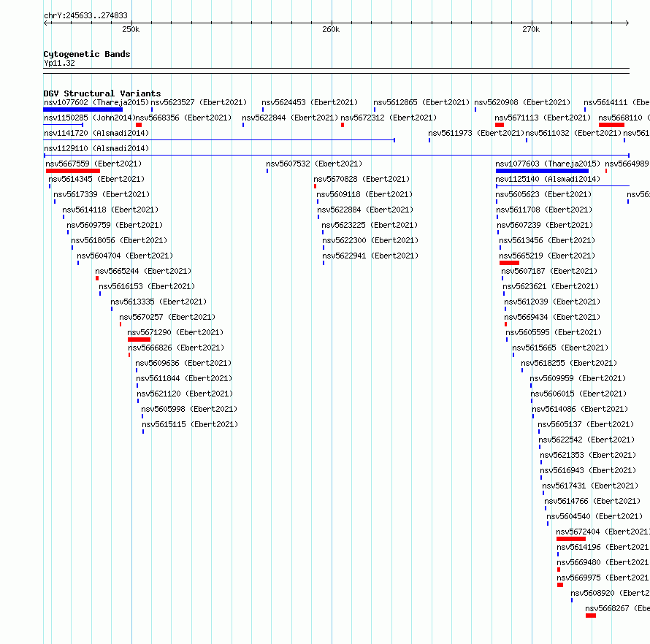
Task: Open nsv5615115 (Ebert2021) label
Action: [190, 424]
